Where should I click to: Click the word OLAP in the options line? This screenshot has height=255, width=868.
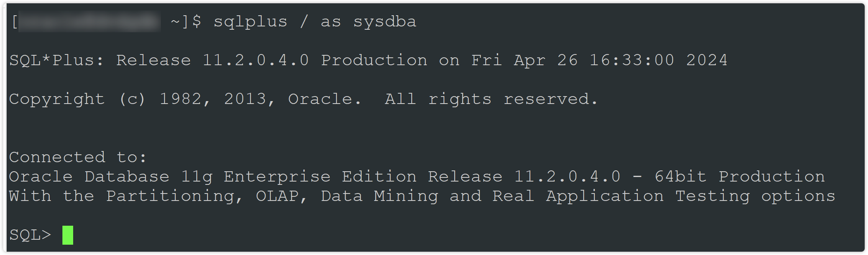(277, 196)
